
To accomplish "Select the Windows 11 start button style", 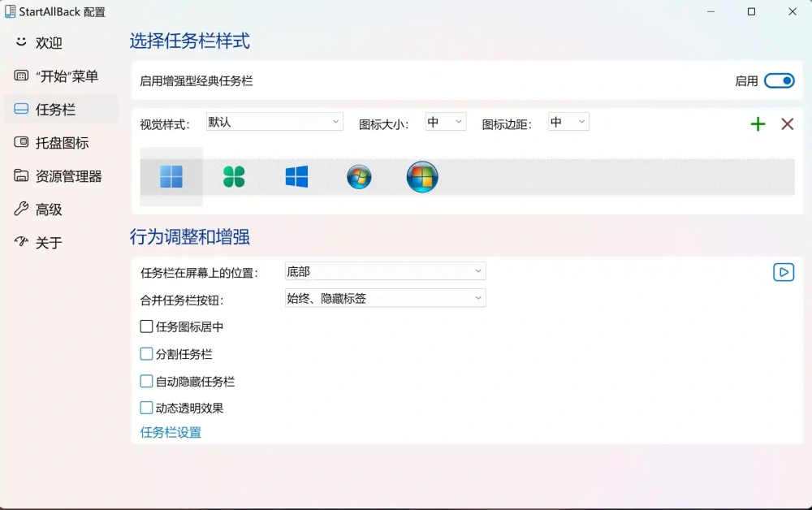I will pos(171,176).
